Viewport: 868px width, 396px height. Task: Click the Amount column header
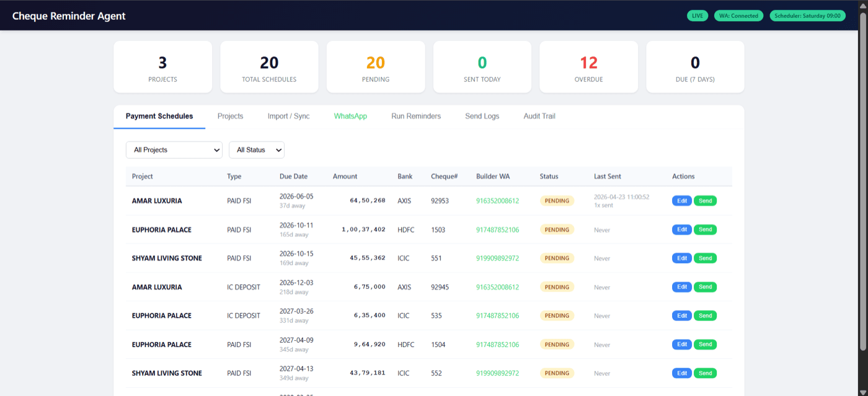[345, 176]
